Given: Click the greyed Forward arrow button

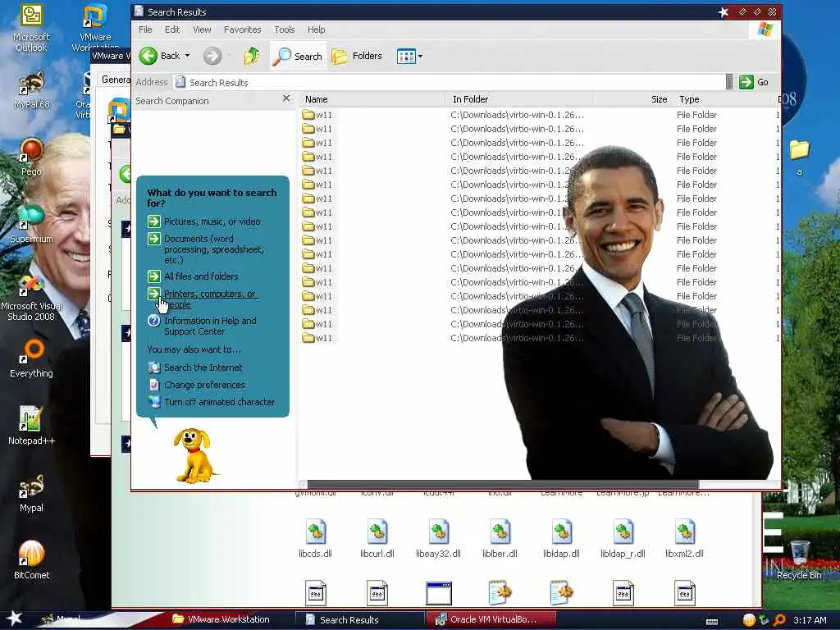Looking at the screenshot, I should tap(212, 56).
